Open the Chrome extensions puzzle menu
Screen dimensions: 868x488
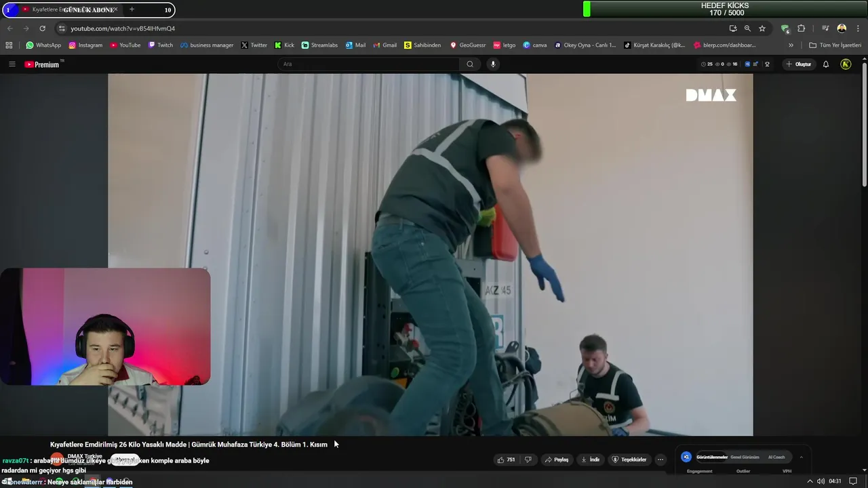[802, 28]
